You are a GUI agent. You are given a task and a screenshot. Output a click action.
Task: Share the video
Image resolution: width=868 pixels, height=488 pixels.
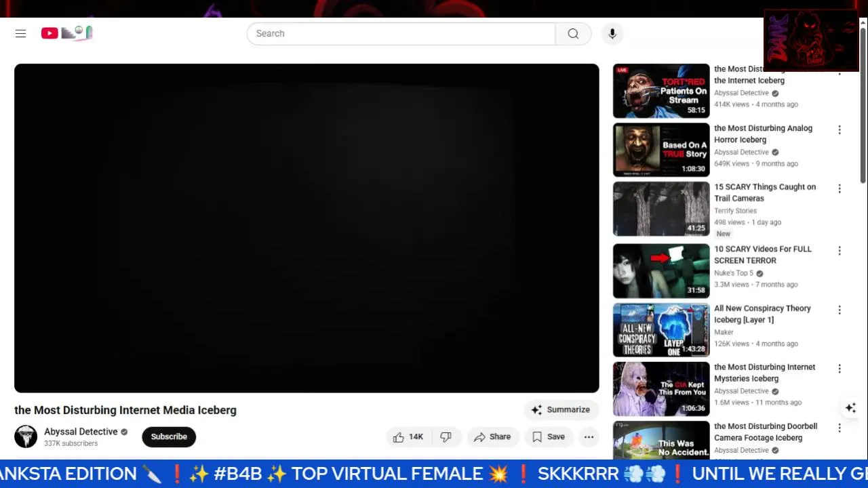[x=492, y=437]
